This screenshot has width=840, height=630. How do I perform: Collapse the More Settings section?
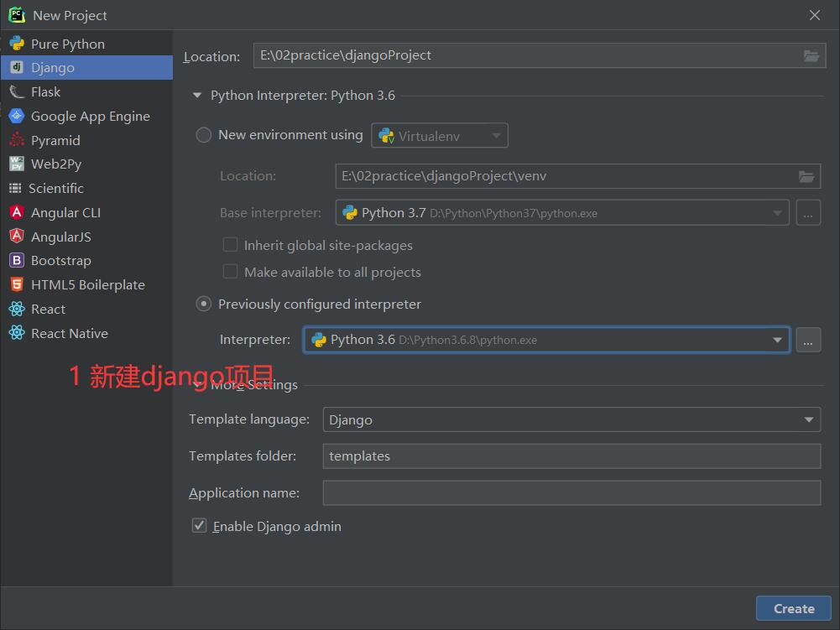[199, 385]
